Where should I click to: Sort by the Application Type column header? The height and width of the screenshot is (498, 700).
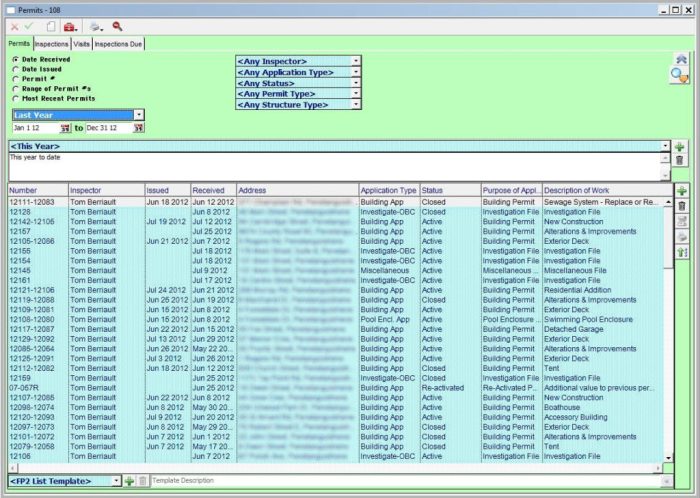[389, 191]
